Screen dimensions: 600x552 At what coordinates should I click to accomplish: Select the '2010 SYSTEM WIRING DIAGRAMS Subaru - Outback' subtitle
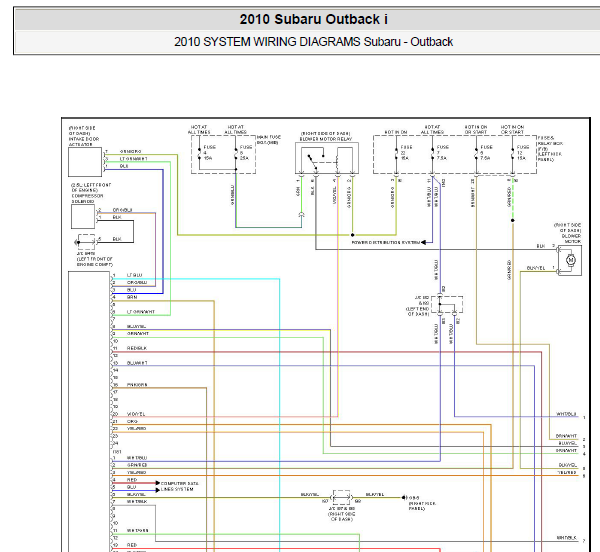coord(313,41)
